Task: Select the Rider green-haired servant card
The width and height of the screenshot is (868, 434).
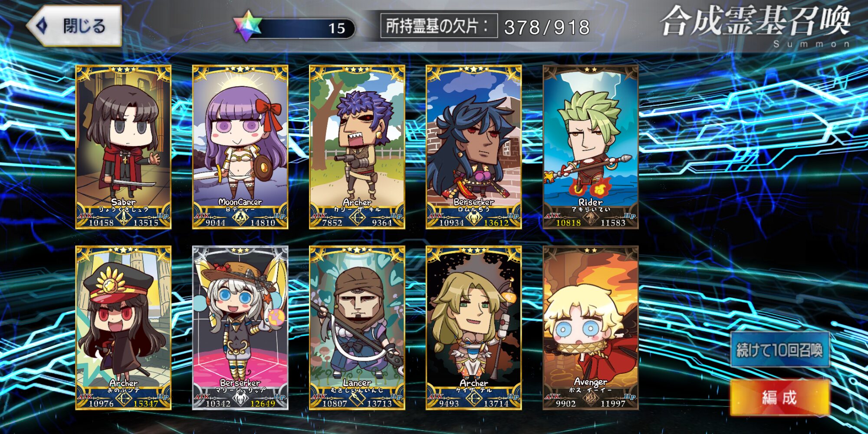Action: 590,147
